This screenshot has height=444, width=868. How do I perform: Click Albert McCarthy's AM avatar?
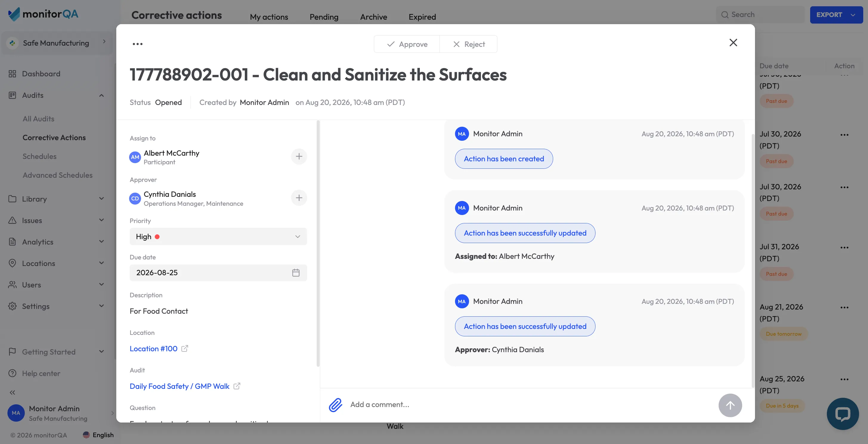(x=135, y=157)
